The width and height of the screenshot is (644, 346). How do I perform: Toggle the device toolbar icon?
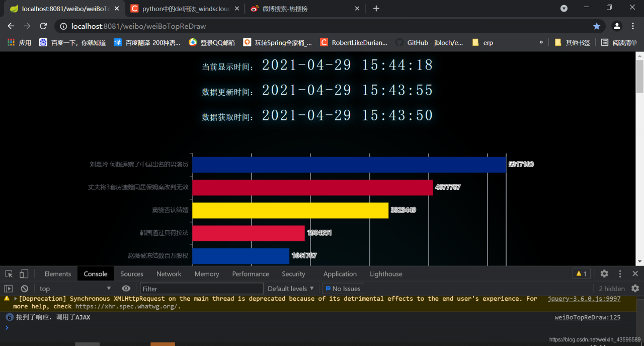click(24, 274)
